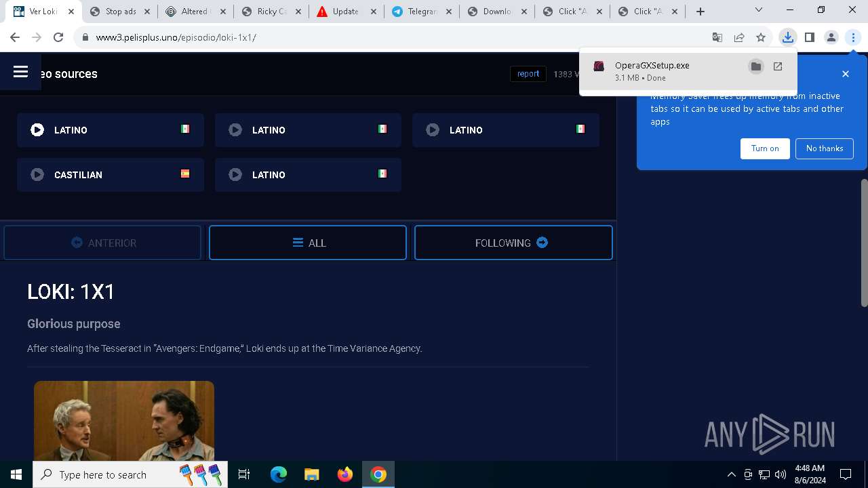Screen dimensions: 868x488
Task: Close the Ver Loki tab
Action: pyautogui.click(x=71, y=12)
